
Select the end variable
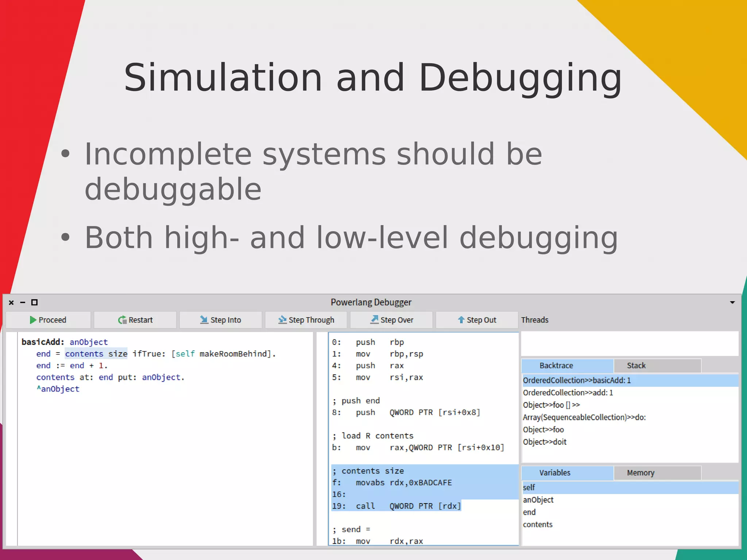[630, 512]
